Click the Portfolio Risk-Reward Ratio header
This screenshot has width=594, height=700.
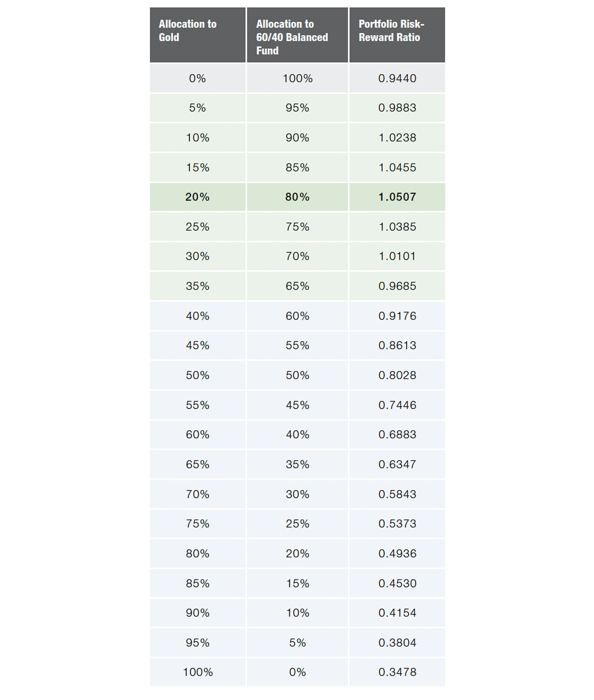click(x=397, y=35)
